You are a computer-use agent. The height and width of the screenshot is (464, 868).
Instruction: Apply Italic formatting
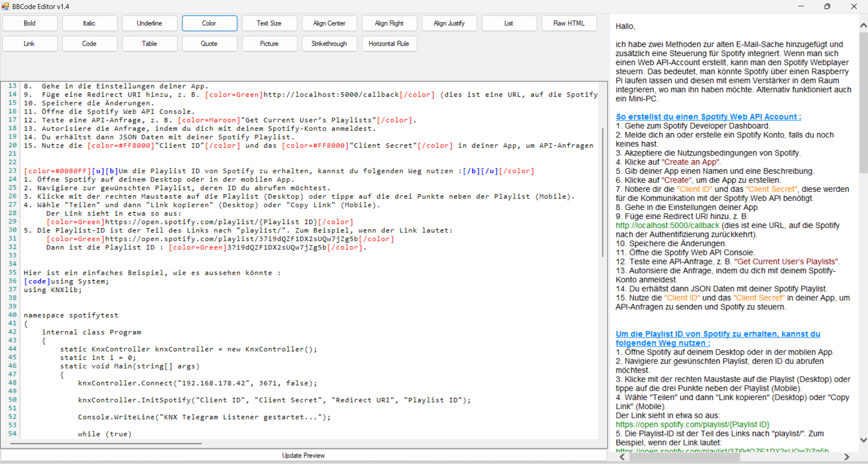(90, 23)
